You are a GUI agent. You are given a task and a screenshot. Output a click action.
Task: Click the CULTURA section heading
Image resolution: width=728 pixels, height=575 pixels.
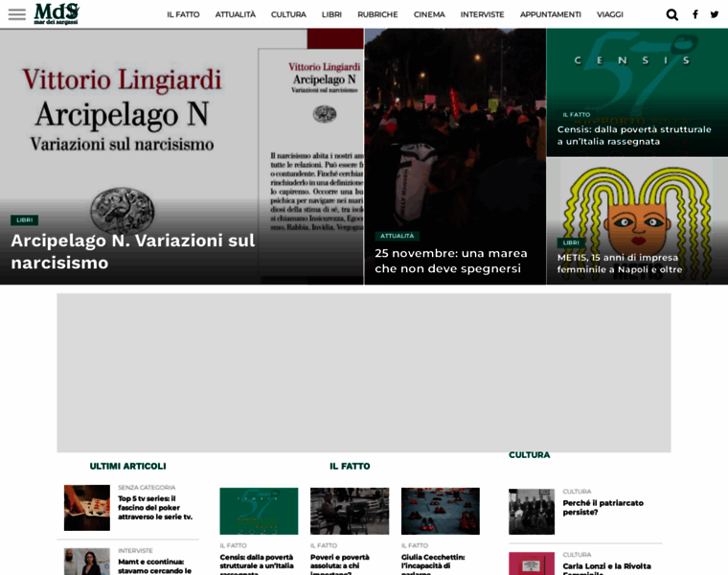point(530,455)
